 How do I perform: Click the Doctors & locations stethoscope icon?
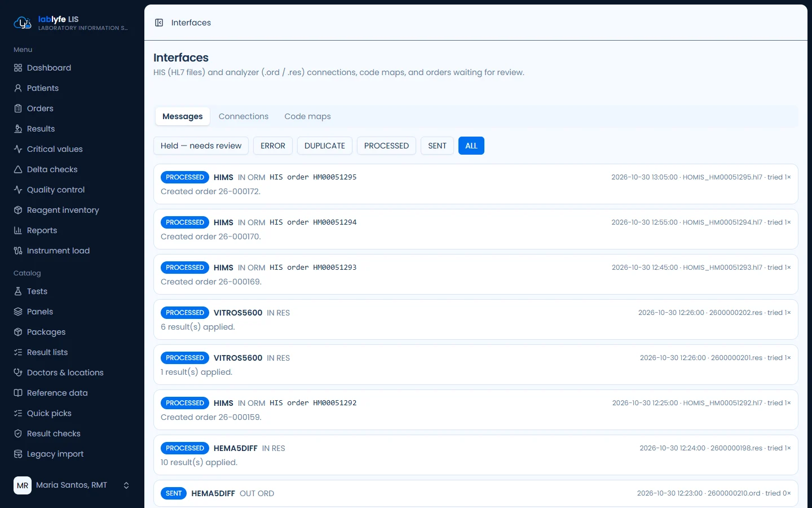pyautogui.click(x=18, y=373)
